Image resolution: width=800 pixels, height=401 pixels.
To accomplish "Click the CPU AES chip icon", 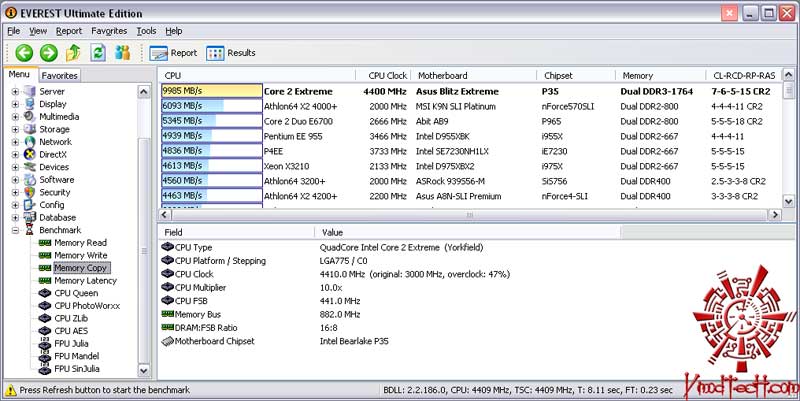I will pyautogui.click(x=45, y=331).
